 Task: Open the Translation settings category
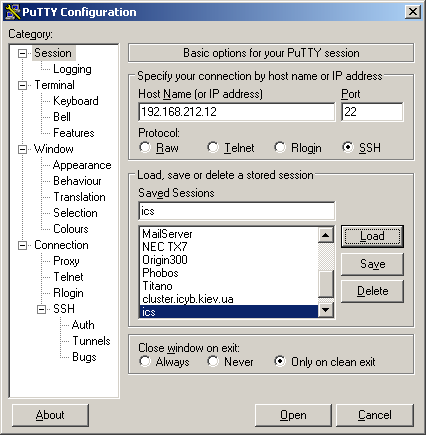click(79, 197)
